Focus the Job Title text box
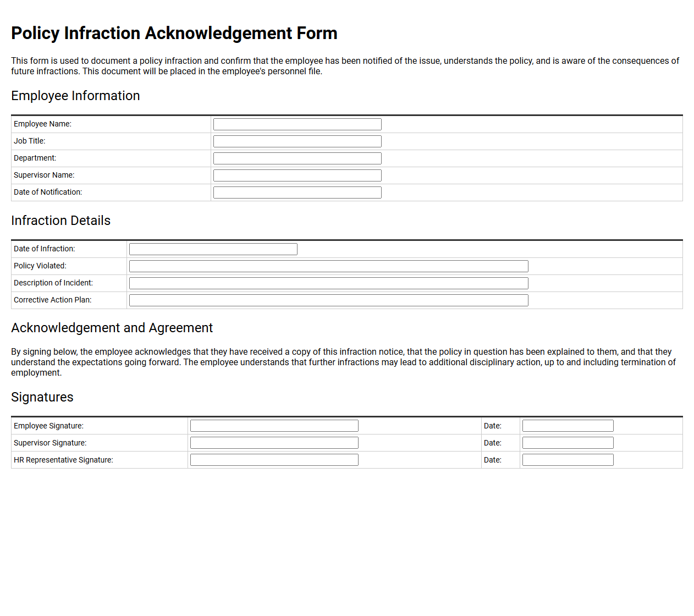This screenshot has height=616, width=694. (x=297, y=141)
